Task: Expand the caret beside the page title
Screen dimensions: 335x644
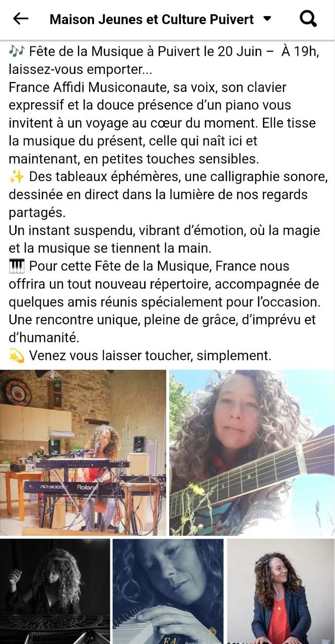Action: pos(267,19)
